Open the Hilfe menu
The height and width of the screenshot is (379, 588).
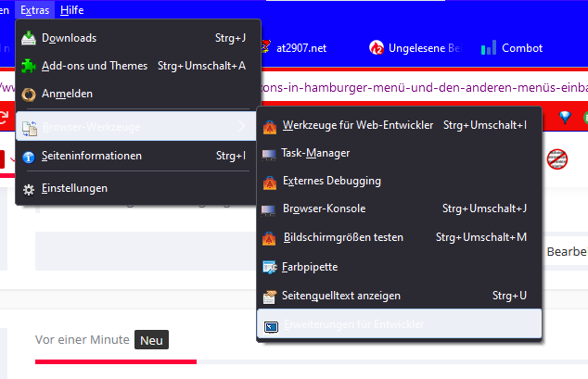coord(71,9)
